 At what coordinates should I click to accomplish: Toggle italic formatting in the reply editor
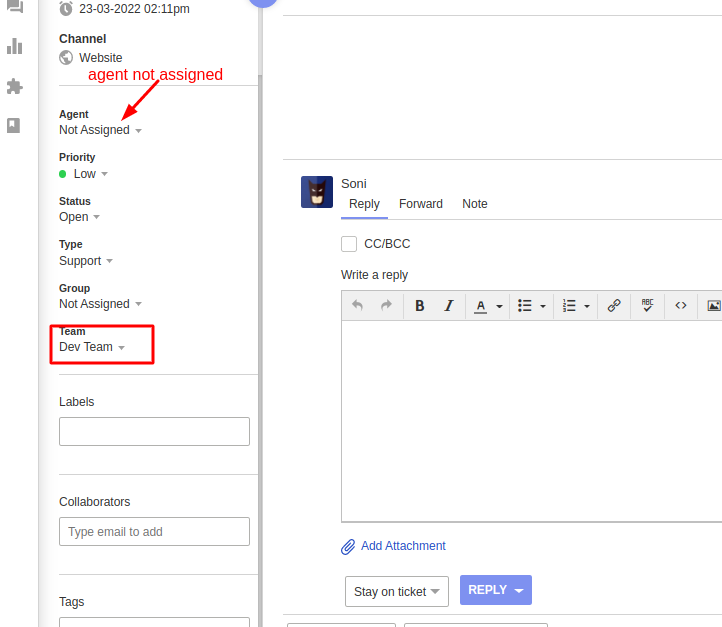449,306
